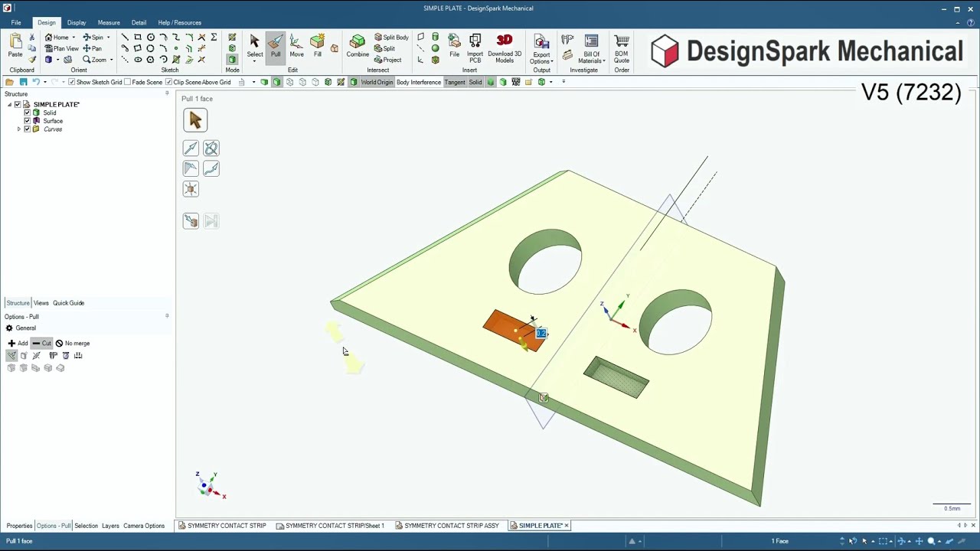
Task: Open the Quick Guide panel tab
Action: point(68,303)
